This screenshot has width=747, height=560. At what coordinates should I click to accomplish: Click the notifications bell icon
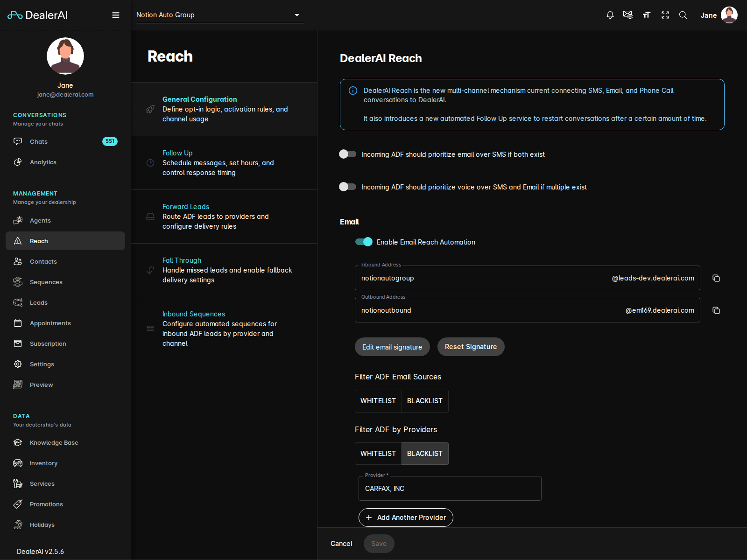click(x=610, y=15)
